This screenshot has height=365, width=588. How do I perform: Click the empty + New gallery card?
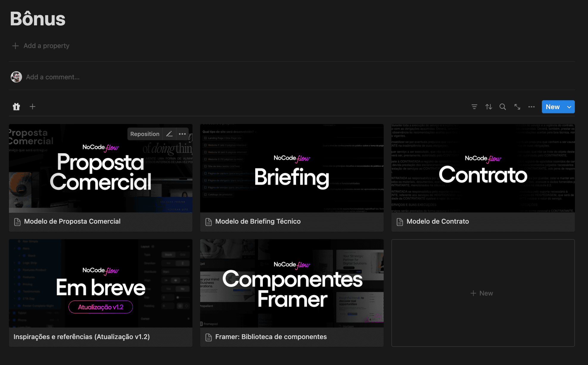[483, 293]
